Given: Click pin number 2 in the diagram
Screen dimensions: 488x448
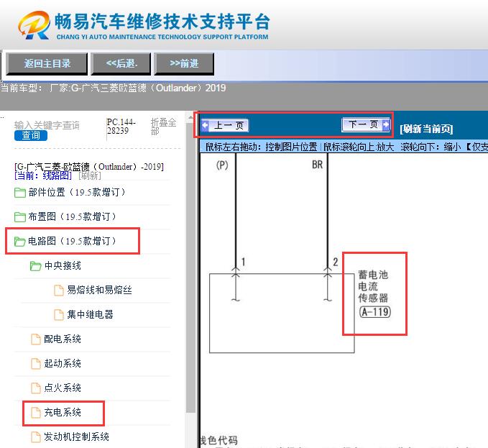Looking at the screenshot, I should coord(335,262).
